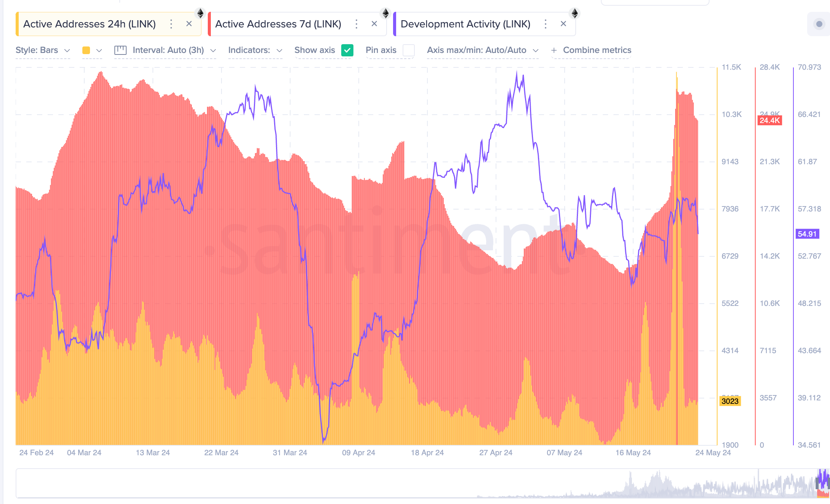Click Ethereum icon above Active Addresses 24h tab
830x504 pixels.
tap(200, 14)
